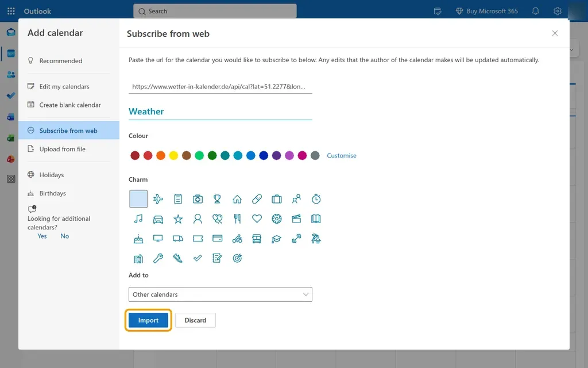Image resolution: width=588 pixels, height=368 pixels.
Task: Choose the running shoe charm
Action: pyautogui.click(x=178, y=258)
